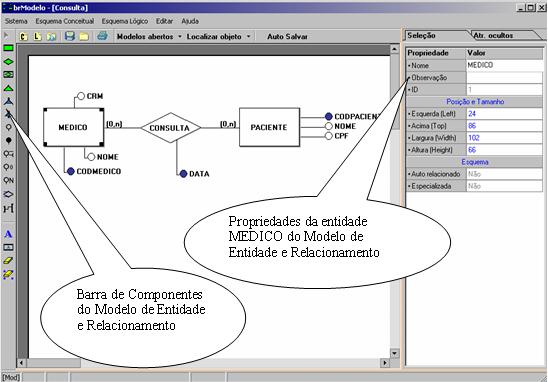Open the Modelos abertos dropdown

click(149, 36)
